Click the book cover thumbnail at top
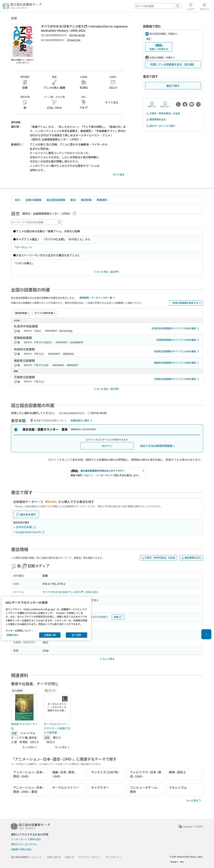The image size is (214, 868). tap(22, 41)
